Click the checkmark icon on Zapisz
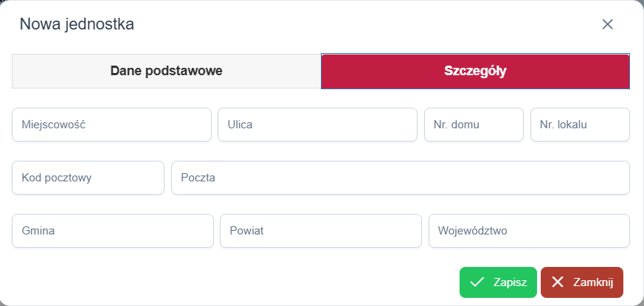Screen dimensions: 644x306 [477, 282]
